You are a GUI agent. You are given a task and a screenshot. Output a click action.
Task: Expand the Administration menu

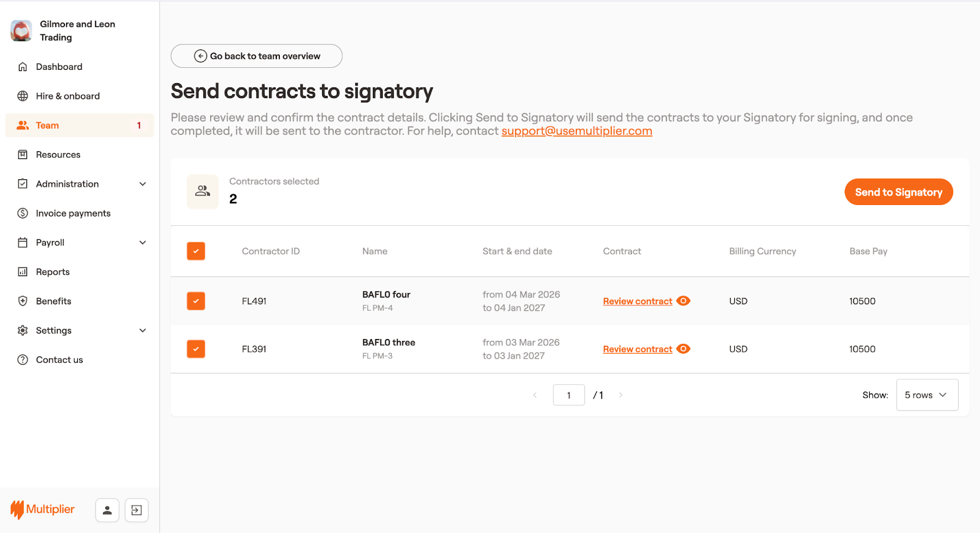coord(143,184)
